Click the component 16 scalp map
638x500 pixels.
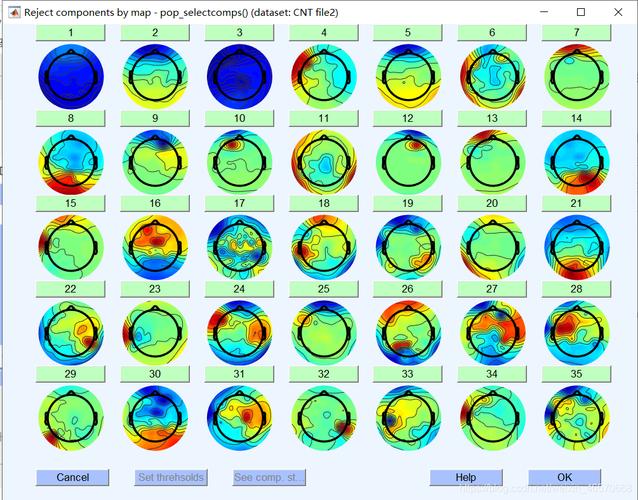[x=155, y=247]
